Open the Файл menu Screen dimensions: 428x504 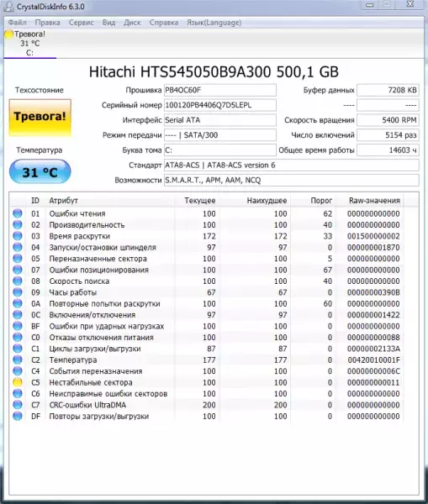click(17, 23)
